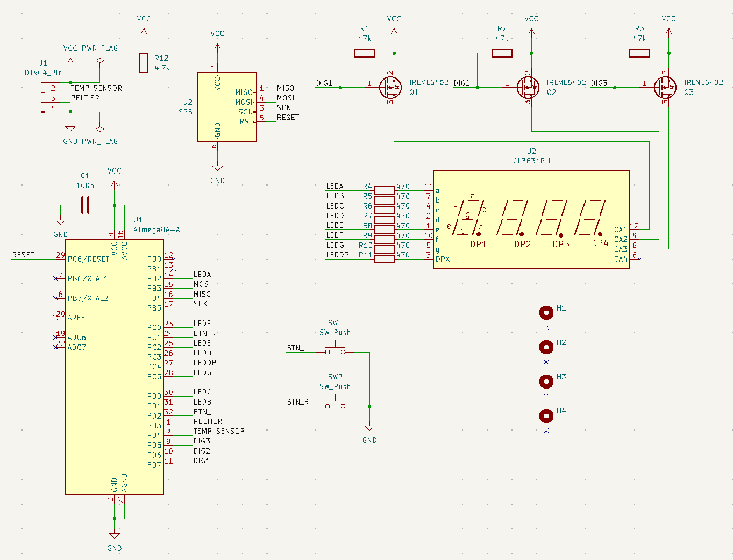Click the CA1 pin label on the display

click(621, 229)
